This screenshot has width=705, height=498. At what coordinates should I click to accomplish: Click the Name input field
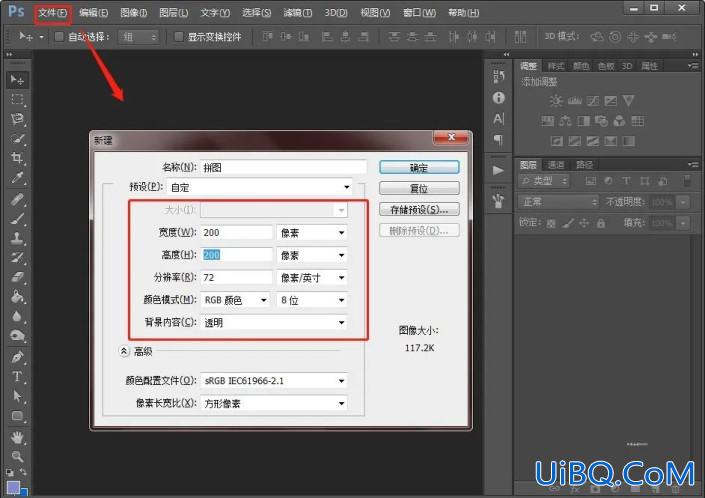[283, 167]
